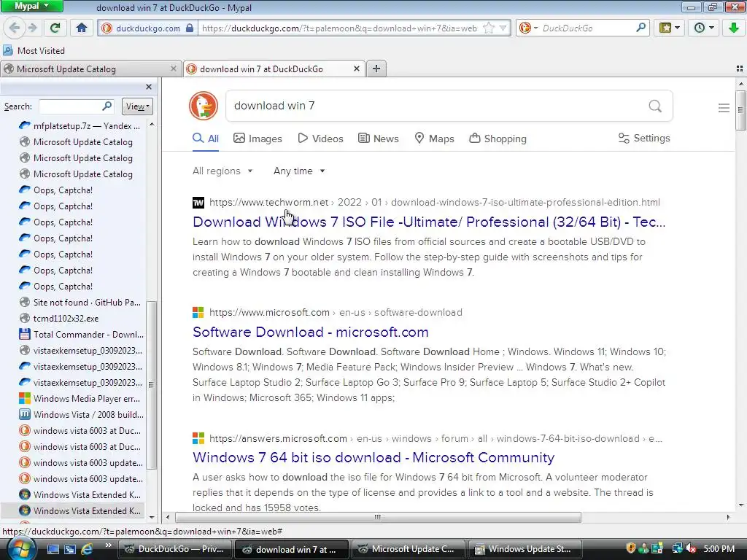Bookmark this page with the star icon
Viewport: 747px width, 560px height.
tap(488, 28)
